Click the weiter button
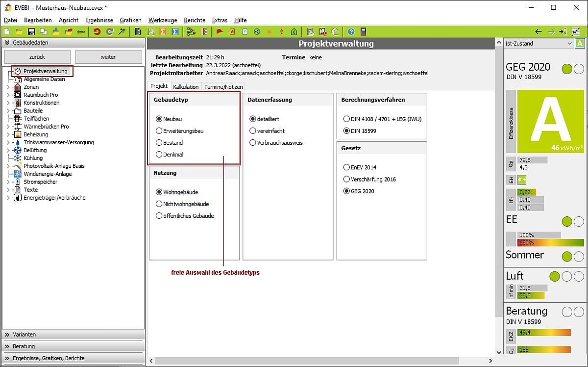Image resolution: width=588 pixels, height=367 pixels. (x=108, y=57)
